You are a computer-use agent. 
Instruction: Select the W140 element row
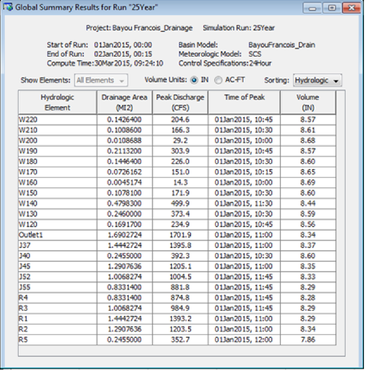pyautogui.click(x=177, y=204)
